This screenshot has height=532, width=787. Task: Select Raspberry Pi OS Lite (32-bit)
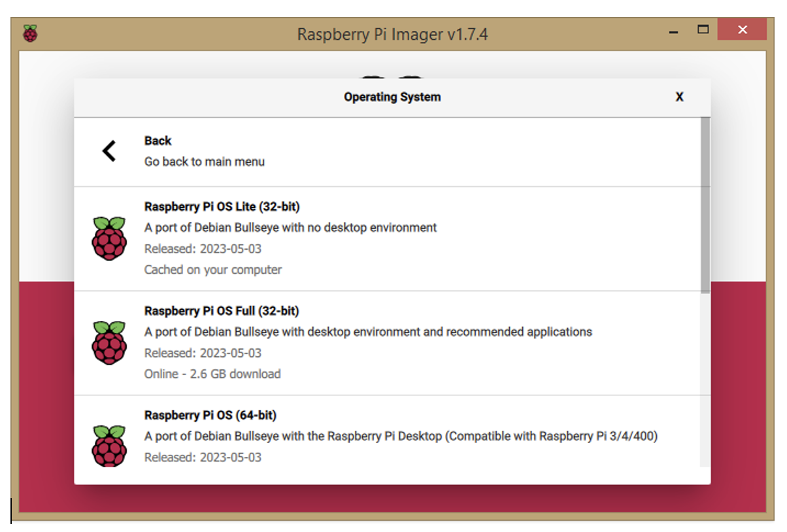[x=387, y=239]
